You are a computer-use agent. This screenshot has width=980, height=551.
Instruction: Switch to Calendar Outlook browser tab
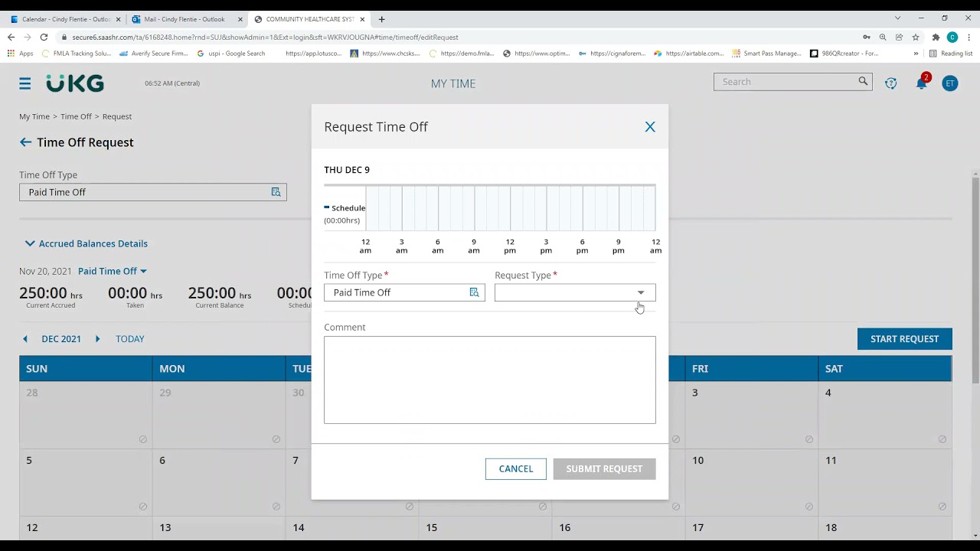pos(66,19)
